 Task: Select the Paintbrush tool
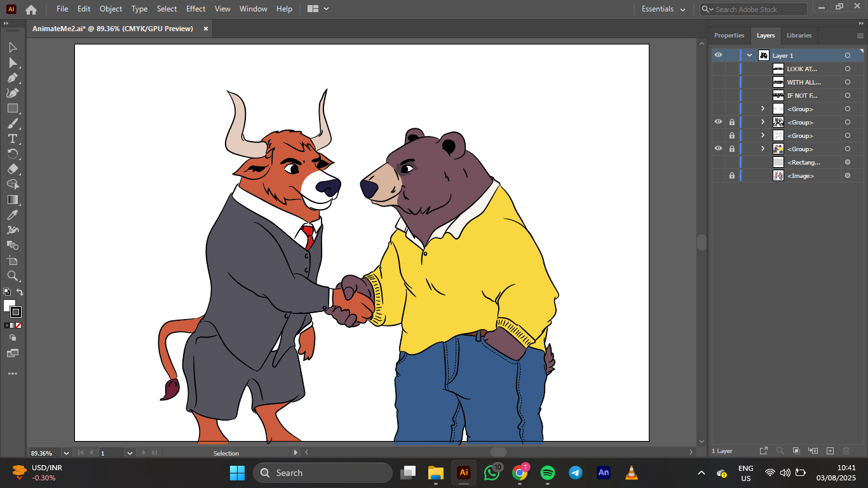[13, 124]
